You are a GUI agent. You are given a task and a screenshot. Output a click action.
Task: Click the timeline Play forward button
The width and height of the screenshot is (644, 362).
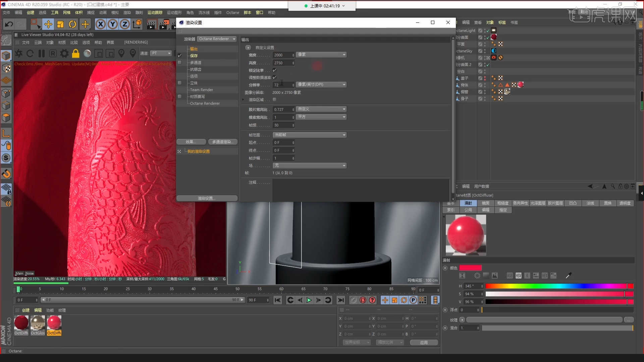(309, 300)
